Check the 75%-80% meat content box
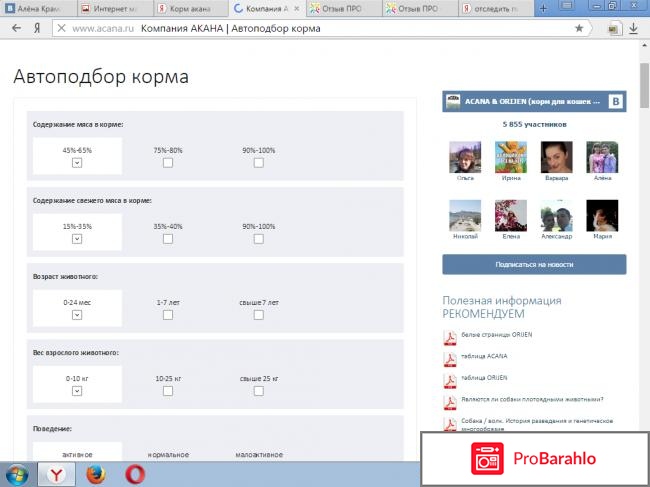Viewport: 650px width, 487px height. tap(168, 162)
